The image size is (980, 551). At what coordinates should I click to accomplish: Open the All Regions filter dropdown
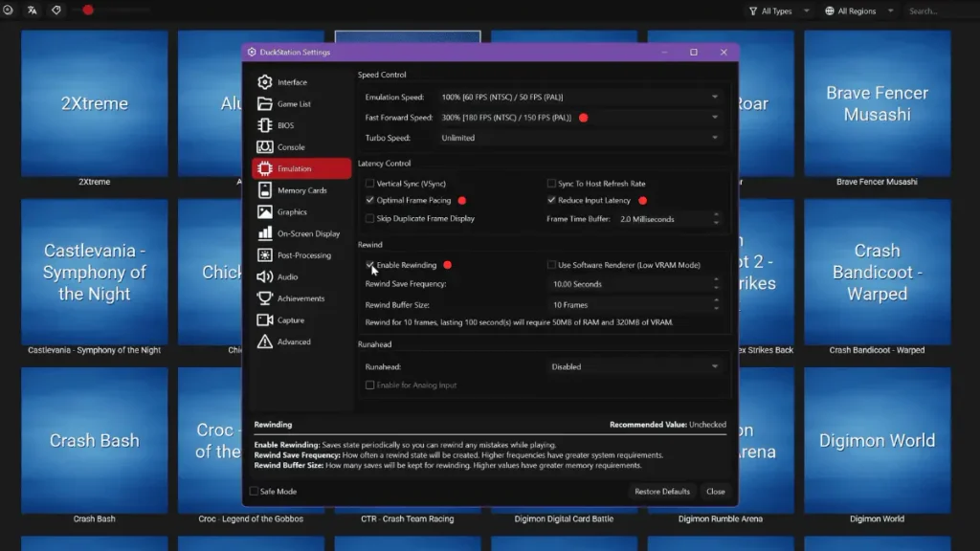[858, 11]
